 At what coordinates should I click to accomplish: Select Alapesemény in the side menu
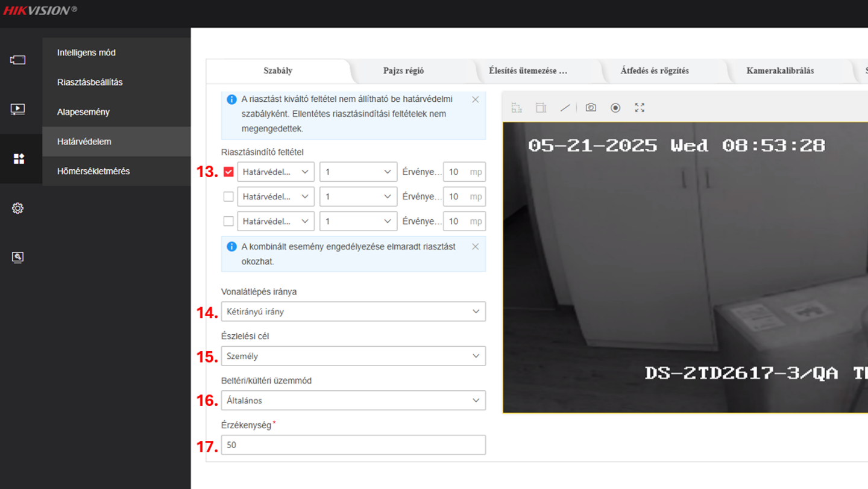[x=116, y=112]
